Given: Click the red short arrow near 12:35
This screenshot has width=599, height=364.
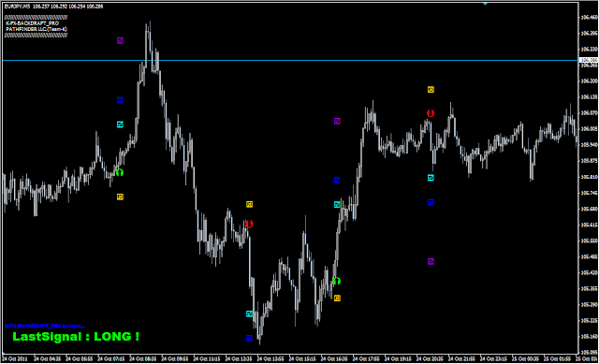Looking at the screenshot, I should pyautogui.click(x=249, y=224).
